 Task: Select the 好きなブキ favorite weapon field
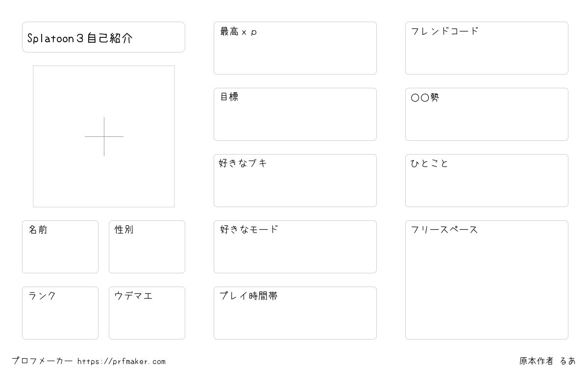point(295,181)
